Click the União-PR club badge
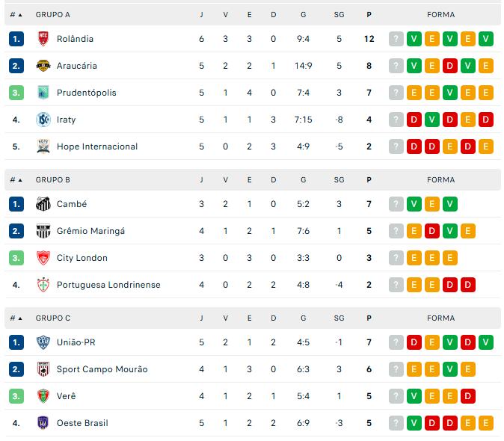504x441 pixels. pyautogui.click(x=43, y=342)
